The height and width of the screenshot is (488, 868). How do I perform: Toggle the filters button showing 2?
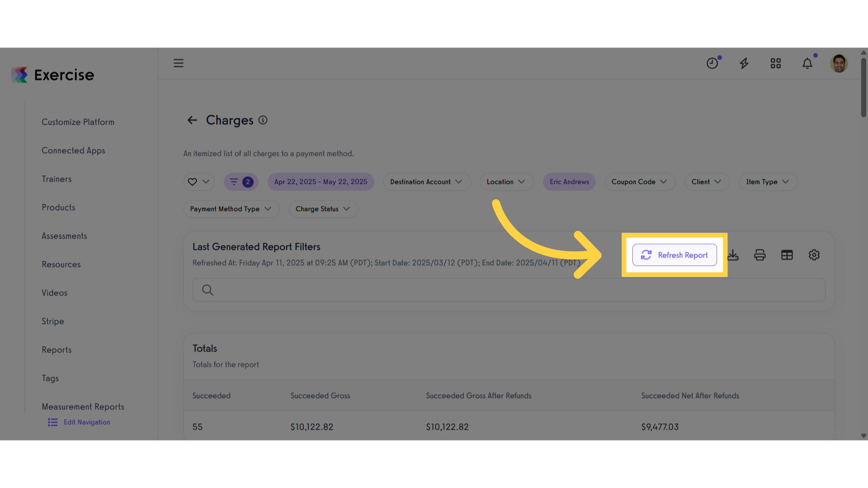pos(241,182)
